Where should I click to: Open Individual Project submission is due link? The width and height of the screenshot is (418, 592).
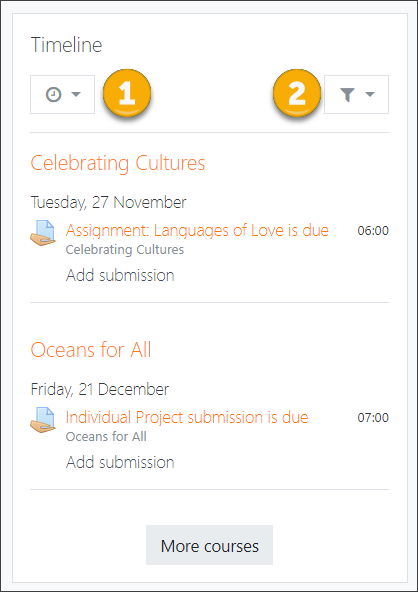187,417
